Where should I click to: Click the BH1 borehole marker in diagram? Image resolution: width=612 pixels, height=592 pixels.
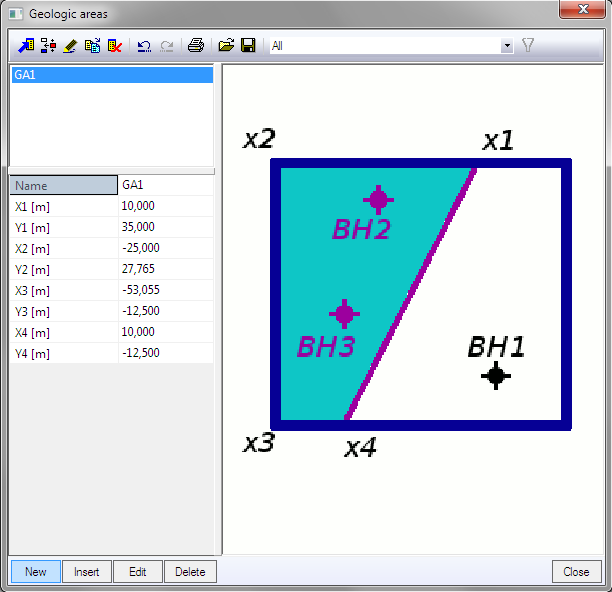pyautogui.click(x=496, y=375)
